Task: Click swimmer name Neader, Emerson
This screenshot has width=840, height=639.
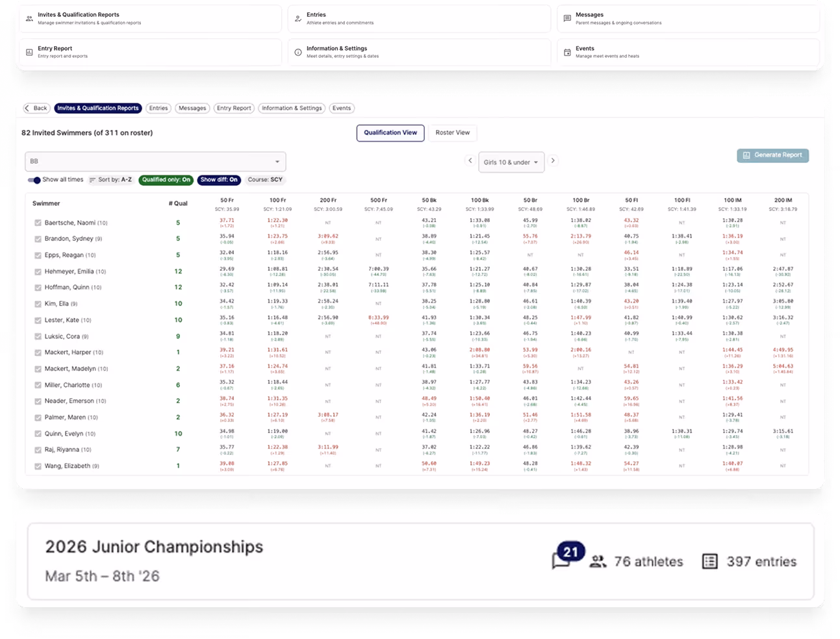Action: point(75,401)
